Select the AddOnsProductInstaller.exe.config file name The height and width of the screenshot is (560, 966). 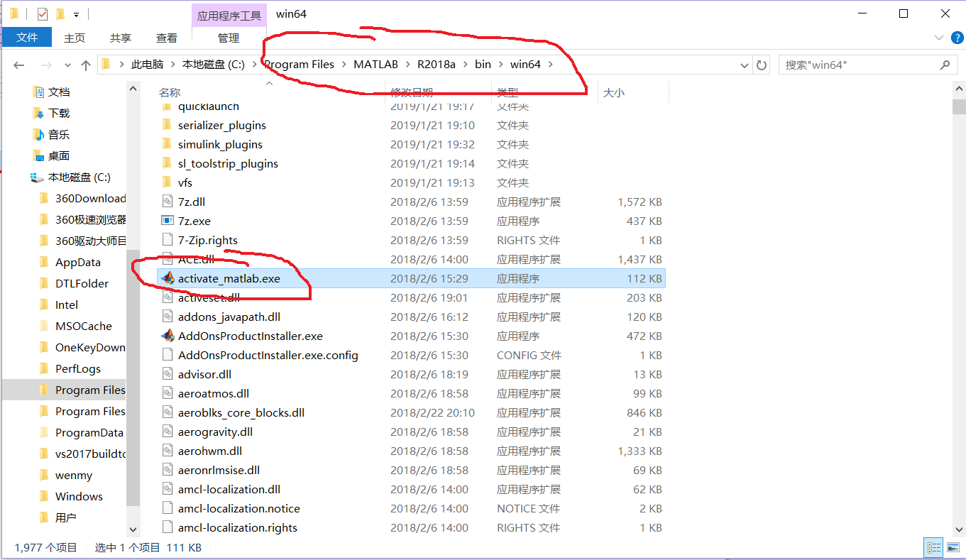coord(268,355)
